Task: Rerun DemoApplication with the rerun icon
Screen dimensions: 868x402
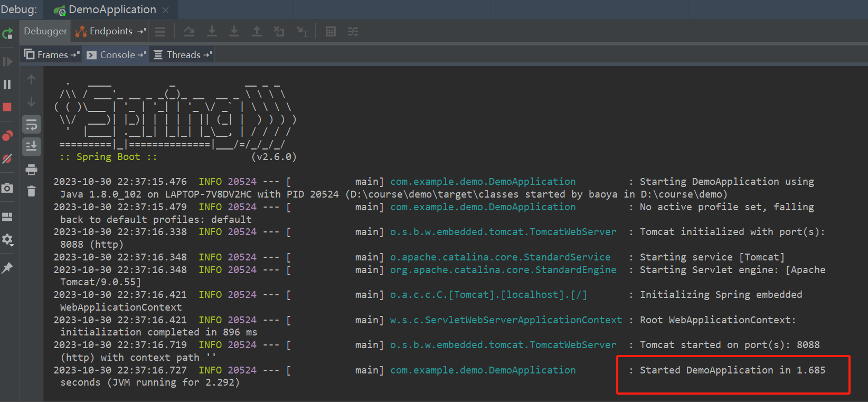Action: [7, 34]
